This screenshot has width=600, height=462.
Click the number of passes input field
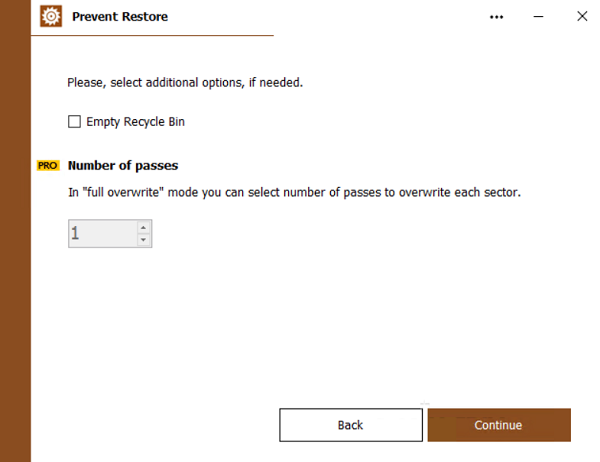[102, 234]
